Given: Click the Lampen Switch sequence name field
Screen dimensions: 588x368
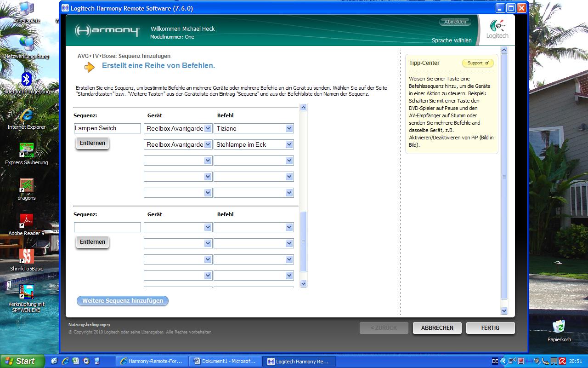Looking at the screenshot, I should (107, 128).
